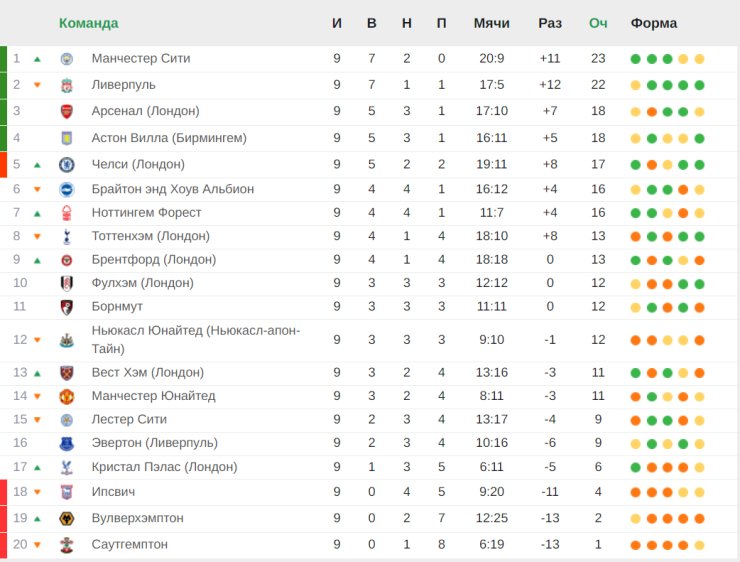Click Liverpool's orange down position arrow
Image resolution: width=740 pixels, height=562 pixels.
[37, 85]
